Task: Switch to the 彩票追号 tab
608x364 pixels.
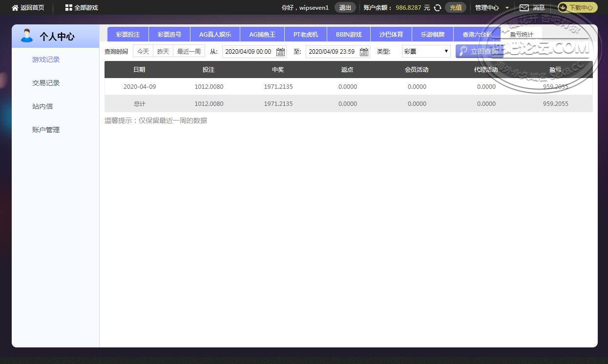Action: (169, 34)
